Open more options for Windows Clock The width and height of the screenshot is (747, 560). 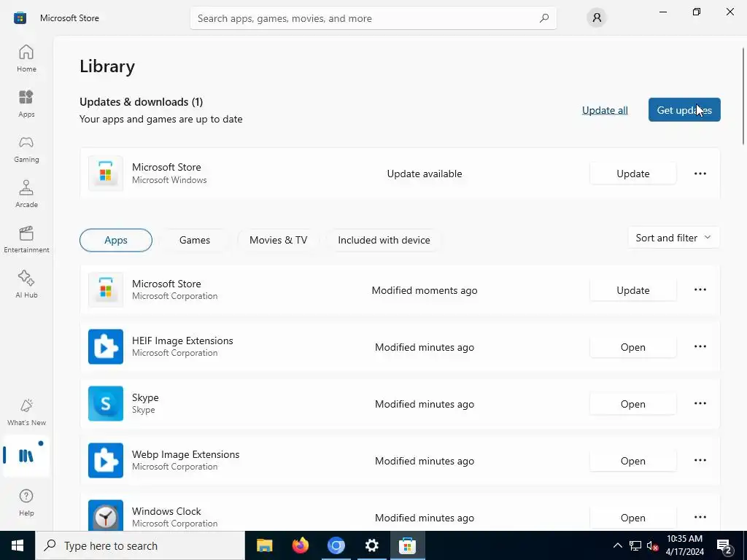coord(700,517)
